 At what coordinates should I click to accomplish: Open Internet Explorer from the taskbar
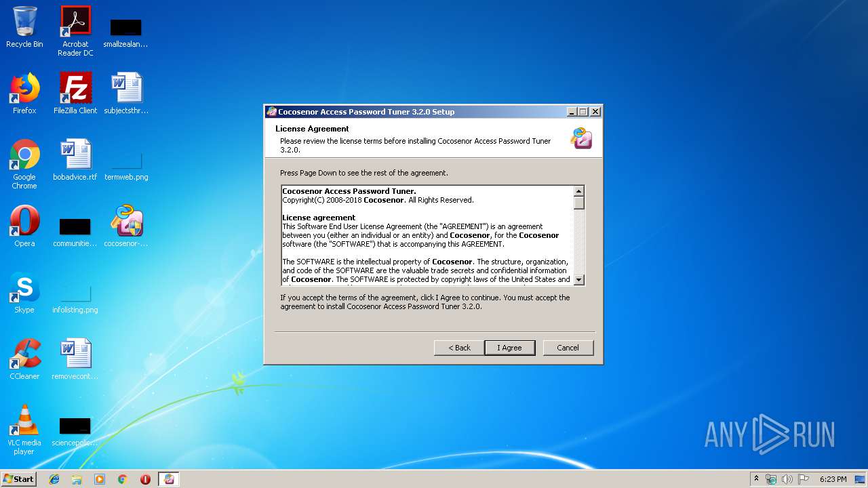[x=54, y=479]
